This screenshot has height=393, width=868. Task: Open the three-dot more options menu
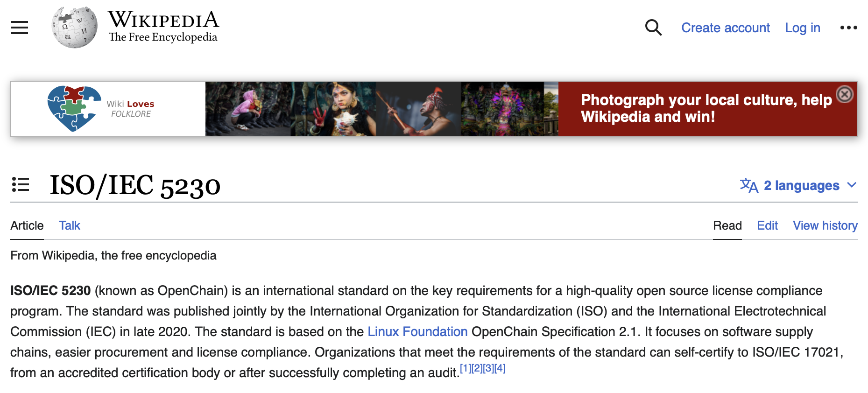pyautogui.click(x=848, y=28)
